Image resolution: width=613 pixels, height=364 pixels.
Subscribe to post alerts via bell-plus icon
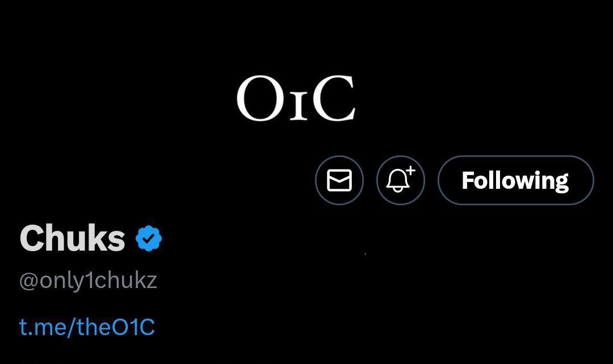point(401,180)
